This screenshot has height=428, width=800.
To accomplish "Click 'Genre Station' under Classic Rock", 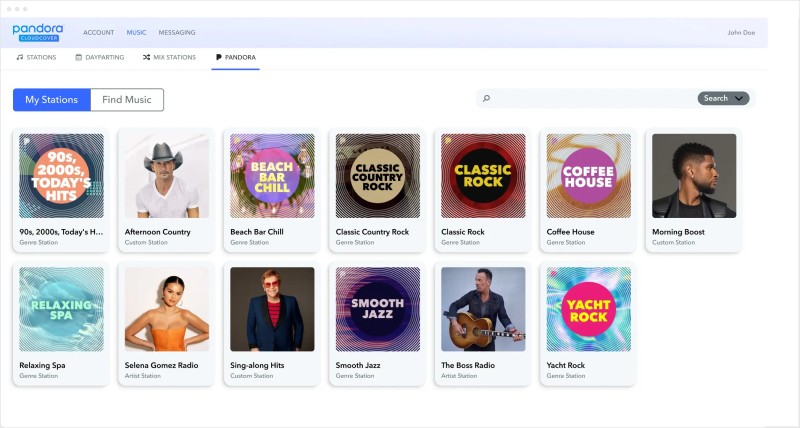I will tap(460, 242).
